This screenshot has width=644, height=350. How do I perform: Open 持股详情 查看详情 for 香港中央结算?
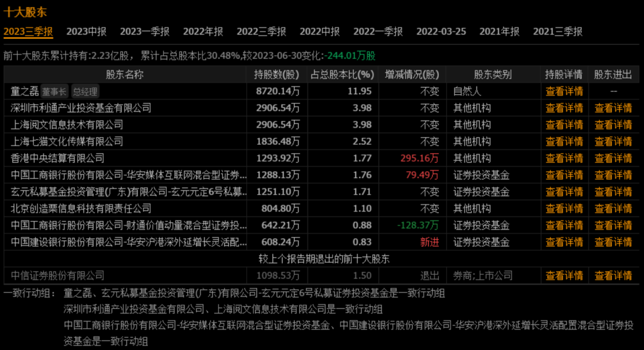coord(564,158)
